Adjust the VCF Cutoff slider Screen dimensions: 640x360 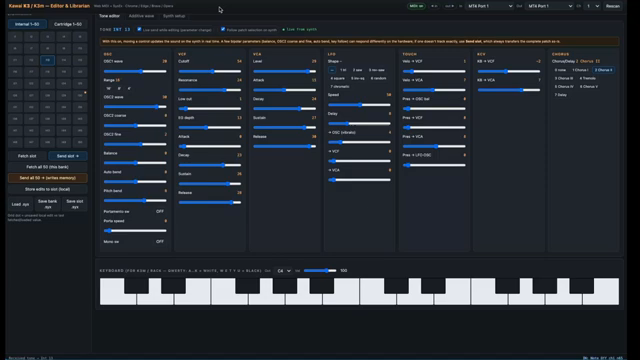tap(210, 71)
